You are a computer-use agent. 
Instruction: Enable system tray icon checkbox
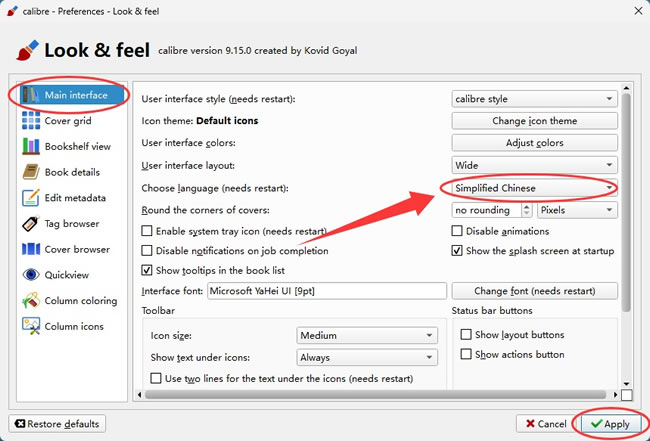[147, 231]
